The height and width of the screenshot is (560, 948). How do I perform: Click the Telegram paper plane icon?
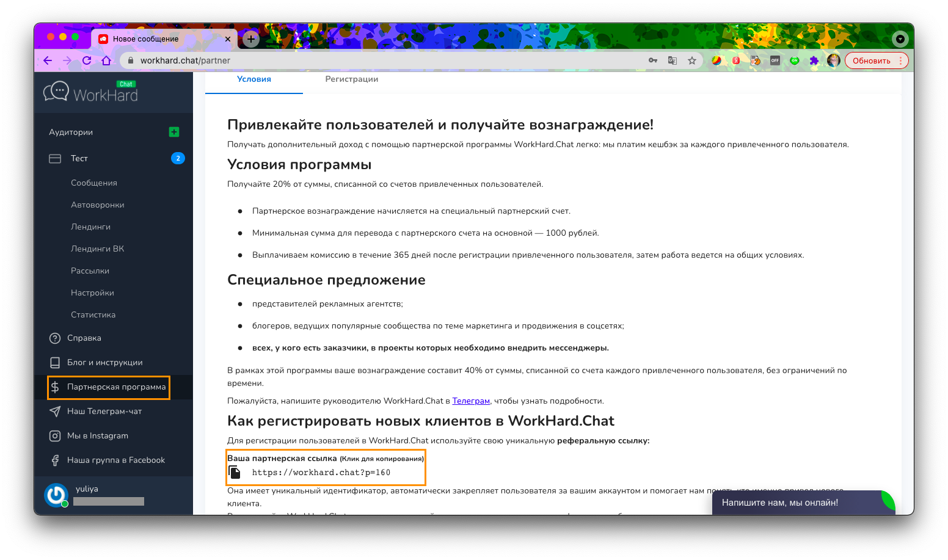[x=55, y=411]
